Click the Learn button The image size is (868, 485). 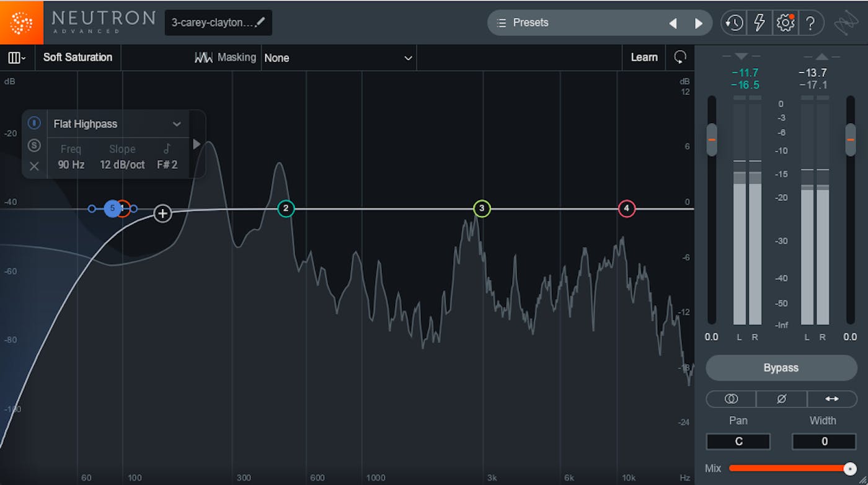tap(644, 57)
